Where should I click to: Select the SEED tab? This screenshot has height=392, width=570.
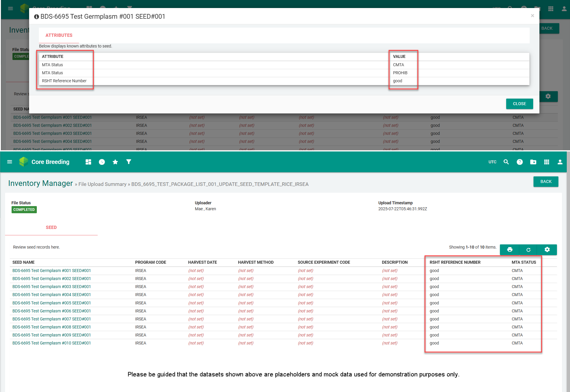[51, 227]
